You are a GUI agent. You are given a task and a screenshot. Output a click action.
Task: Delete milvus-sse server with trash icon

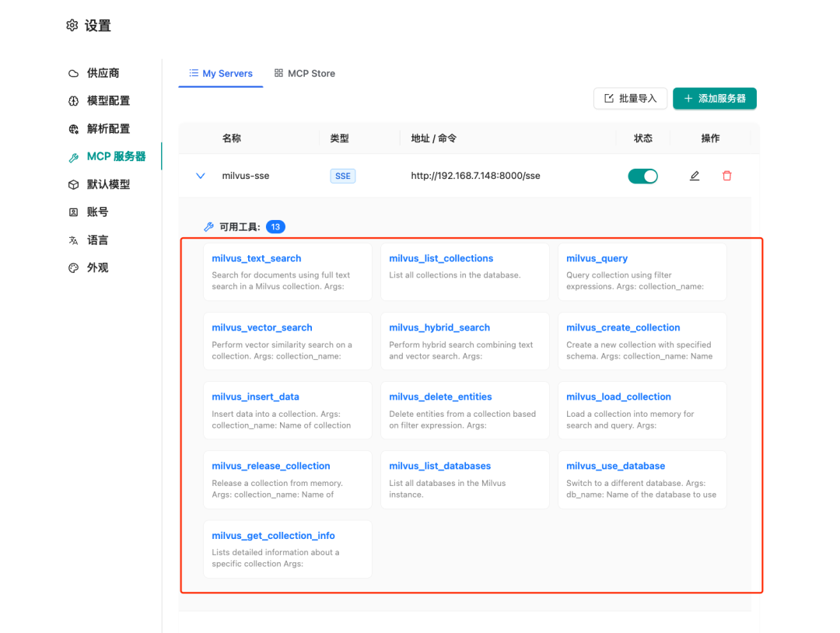727,176
